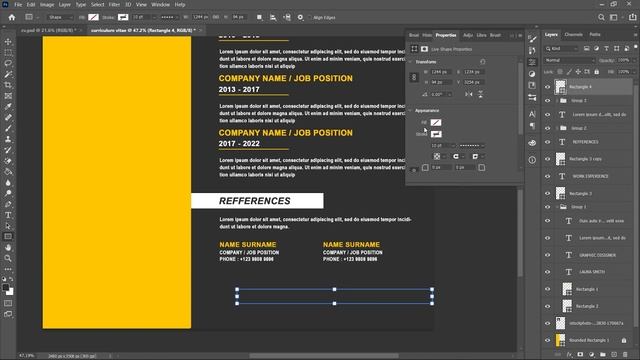Select the Eyedropper tool
This screenshot has width=640, height=360.
[x=8, y=107]
